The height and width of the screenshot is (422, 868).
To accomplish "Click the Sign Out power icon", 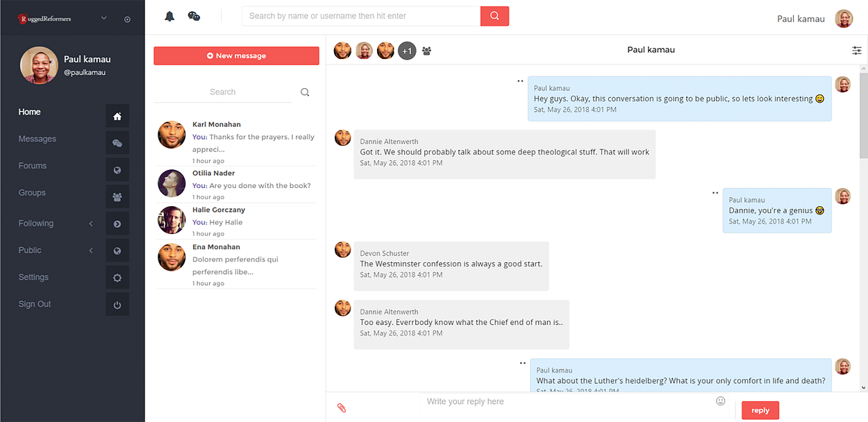I will click(117, 305).
